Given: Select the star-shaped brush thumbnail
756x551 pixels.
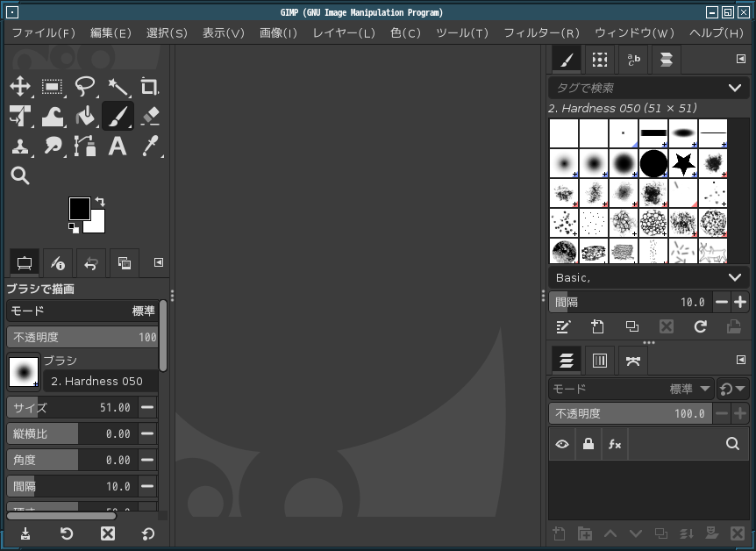Looking at the screenshot, I should tap(683, 162).
